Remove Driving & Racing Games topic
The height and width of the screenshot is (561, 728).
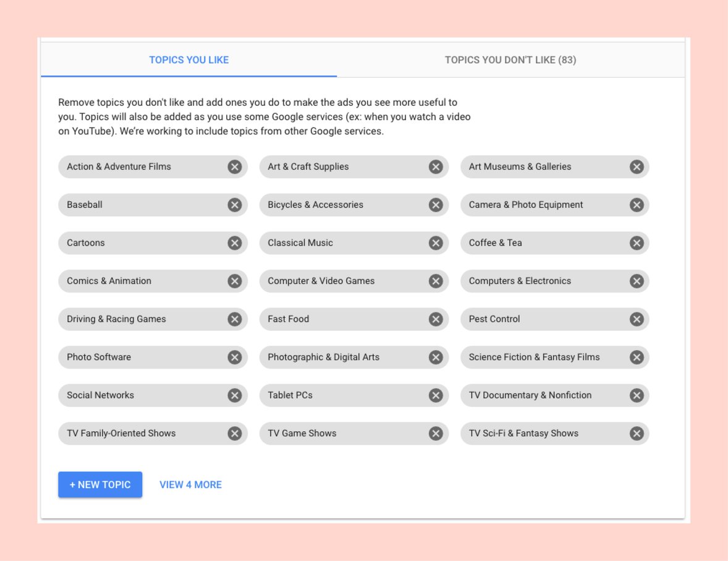[x=234, y=319]
